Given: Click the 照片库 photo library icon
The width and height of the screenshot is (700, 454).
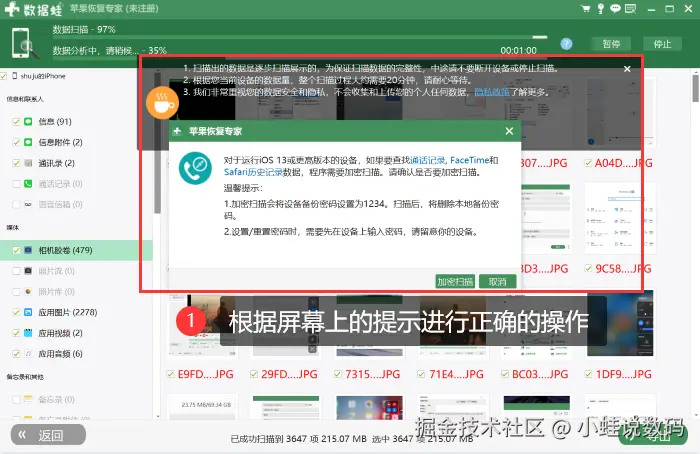Looking at the screenshot, I should tap(28, 292).
